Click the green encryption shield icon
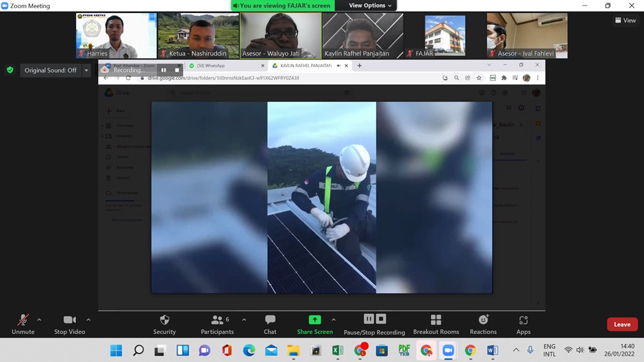 [x=10, y=70]
